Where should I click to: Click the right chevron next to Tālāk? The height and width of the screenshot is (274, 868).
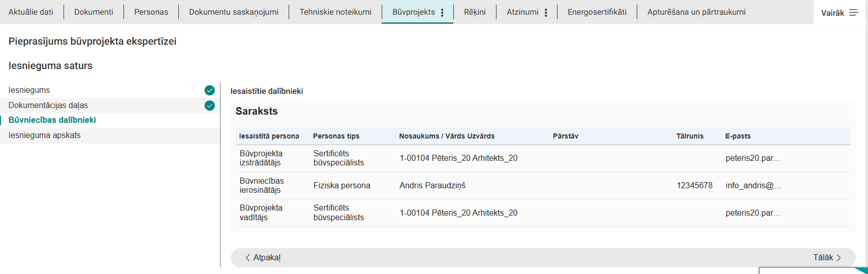(839, 258)
